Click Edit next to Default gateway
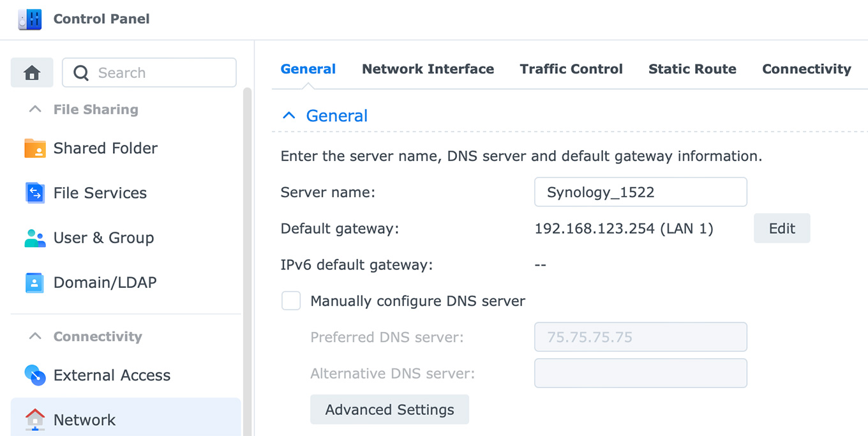This screenshot has width=868, height=436. click(781, 229)
